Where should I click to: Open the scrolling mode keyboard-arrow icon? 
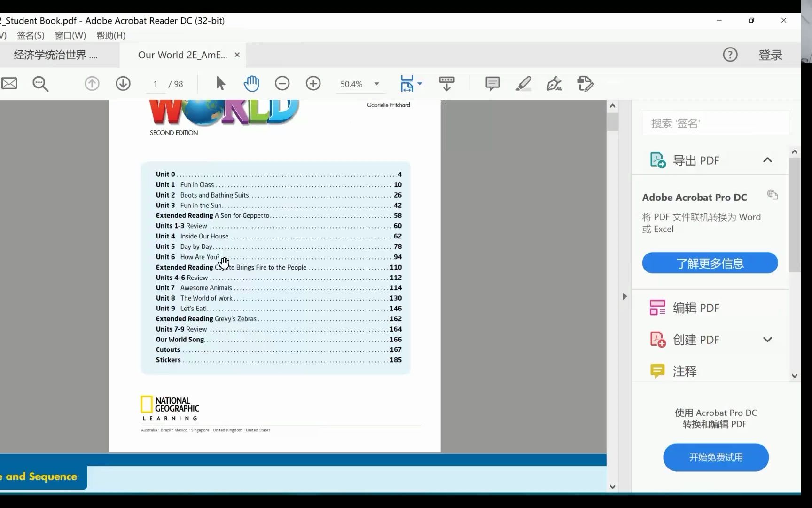[x=447, y=84]
